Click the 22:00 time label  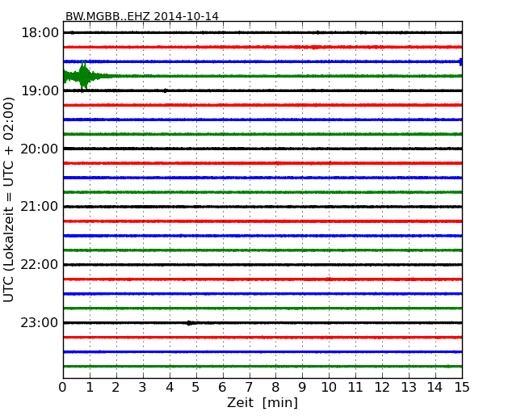pyautogui.click(x=40, y=265)
